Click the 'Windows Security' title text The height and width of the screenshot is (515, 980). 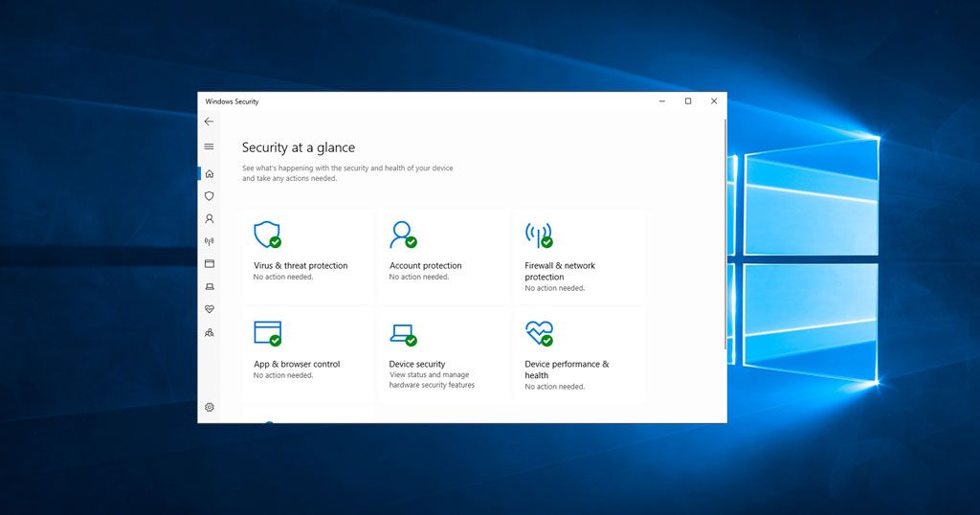232,101
